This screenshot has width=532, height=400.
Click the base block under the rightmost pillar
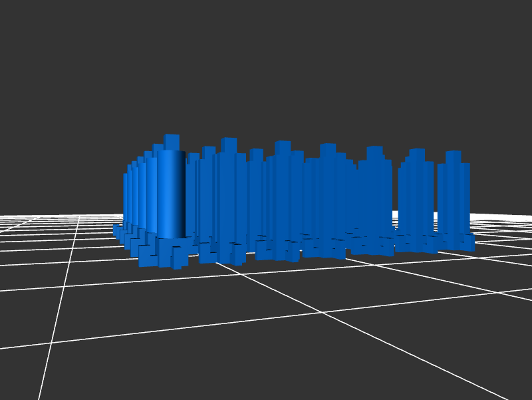pyautogui.click(x=459, y=242)
